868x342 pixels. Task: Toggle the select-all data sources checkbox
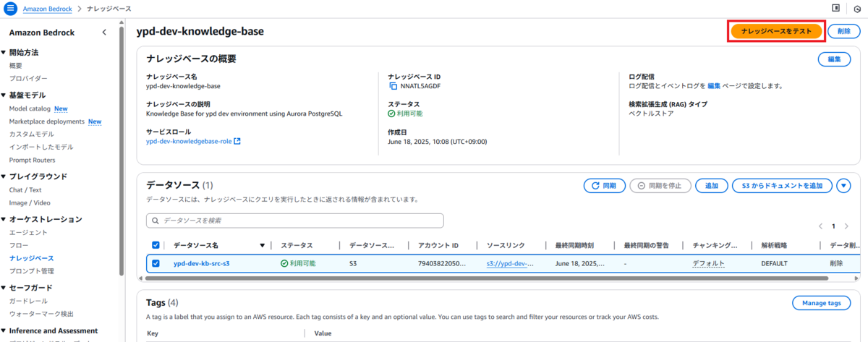coord(156,245)
